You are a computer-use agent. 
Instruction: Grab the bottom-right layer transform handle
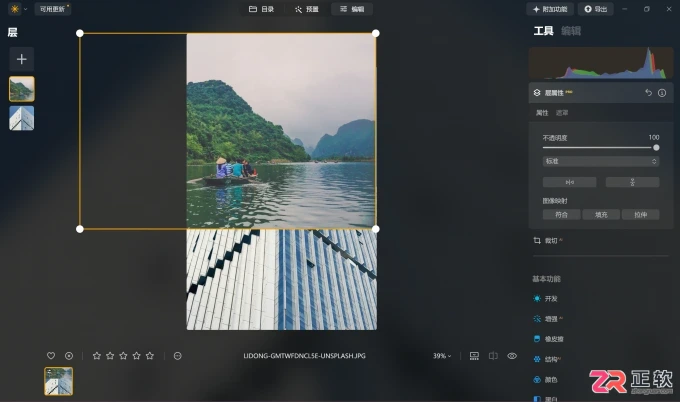pos(376,229)
